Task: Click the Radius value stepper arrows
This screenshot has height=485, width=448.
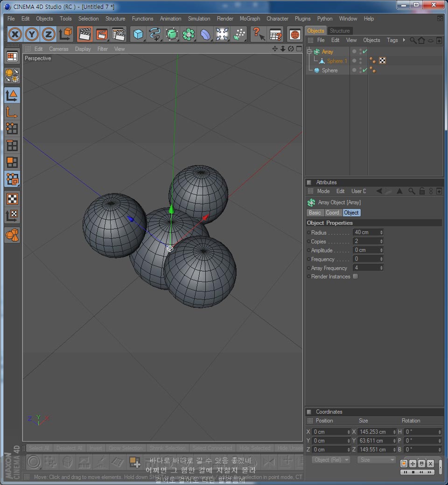Action: click(381, 232)
